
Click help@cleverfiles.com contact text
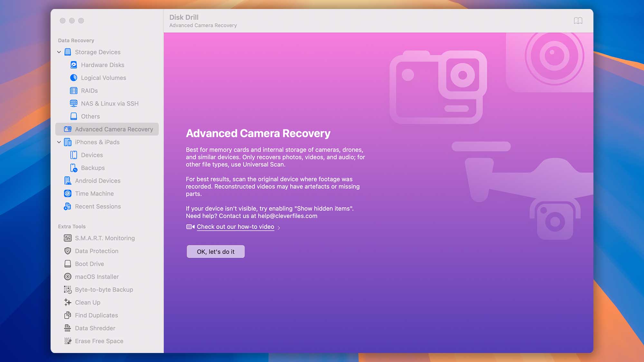[288, 216]
